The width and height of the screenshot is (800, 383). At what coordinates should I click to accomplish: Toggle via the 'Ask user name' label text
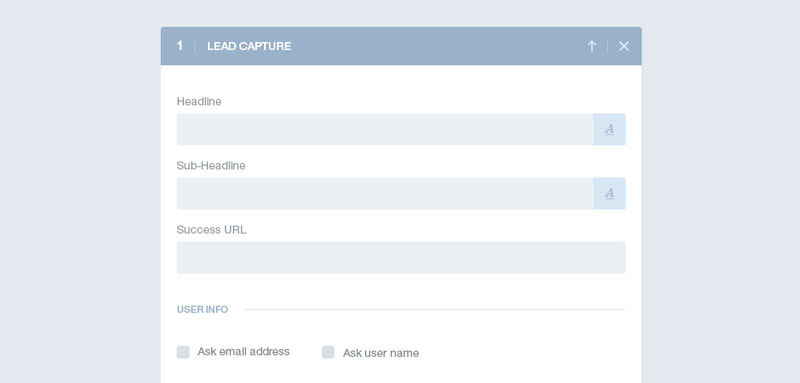click(x=381, y=353)
